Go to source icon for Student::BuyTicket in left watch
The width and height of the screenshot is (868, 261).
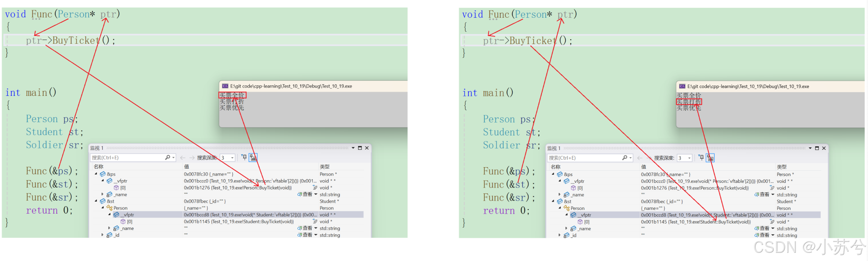pyautogui.click(x=315, y=221)
